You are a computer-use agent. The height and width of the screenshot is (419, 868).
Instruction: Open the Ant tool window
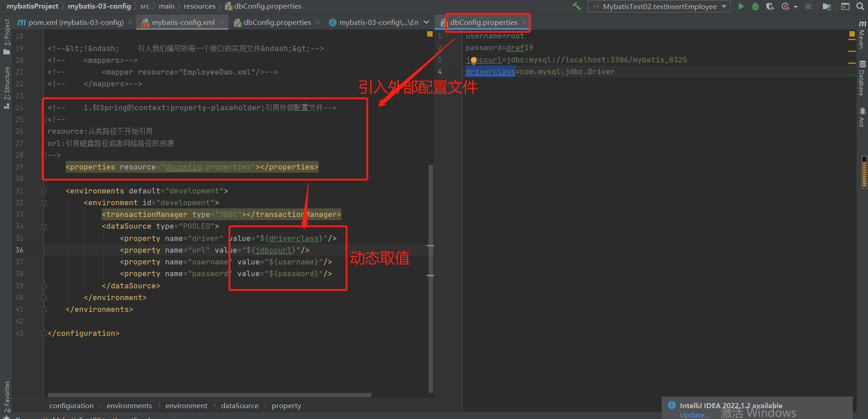(x=862, y=117)
